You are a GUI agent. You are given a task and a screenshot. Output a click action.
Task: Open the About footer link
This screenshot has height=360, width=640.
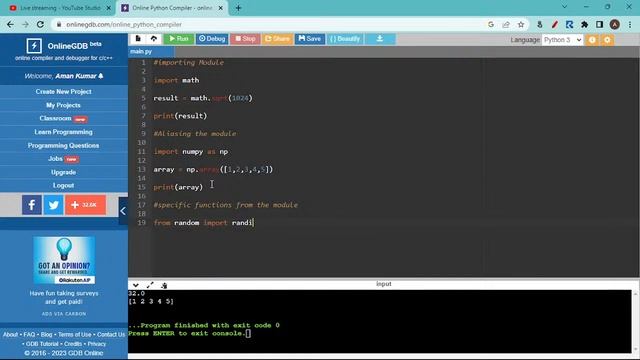[10, 335]
